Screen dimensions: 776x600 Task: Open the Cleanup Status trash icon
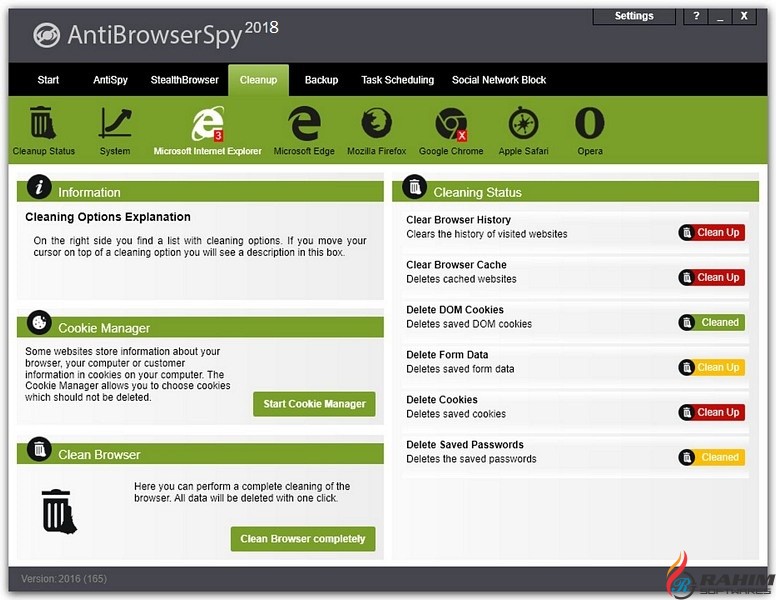tap(43, 123)
